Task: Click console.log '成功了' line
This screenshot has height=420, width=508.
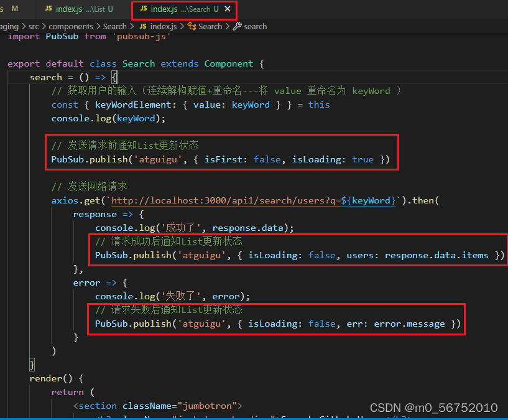Action: point(195,228)
